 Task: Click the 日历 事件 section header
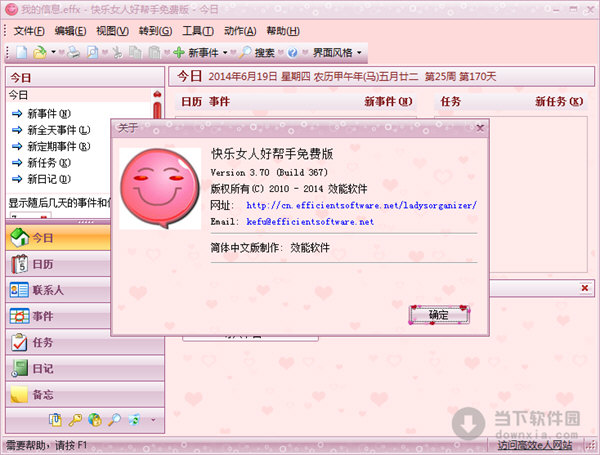(205, 101)
